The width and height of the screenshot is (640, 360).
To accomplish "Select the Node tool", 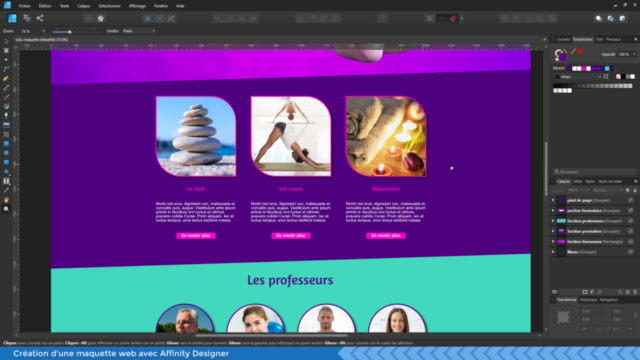I will [x=6, y=60].
